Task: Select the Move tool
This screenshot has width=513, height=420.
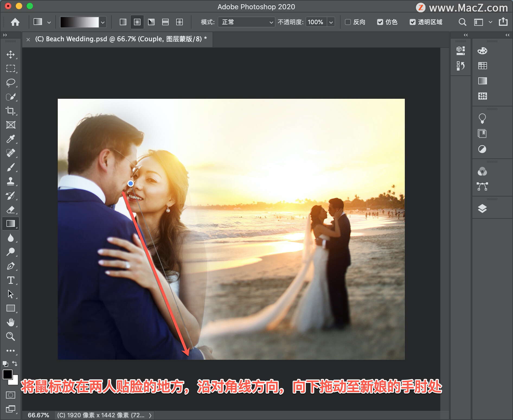Action: [x=11, y=55]
